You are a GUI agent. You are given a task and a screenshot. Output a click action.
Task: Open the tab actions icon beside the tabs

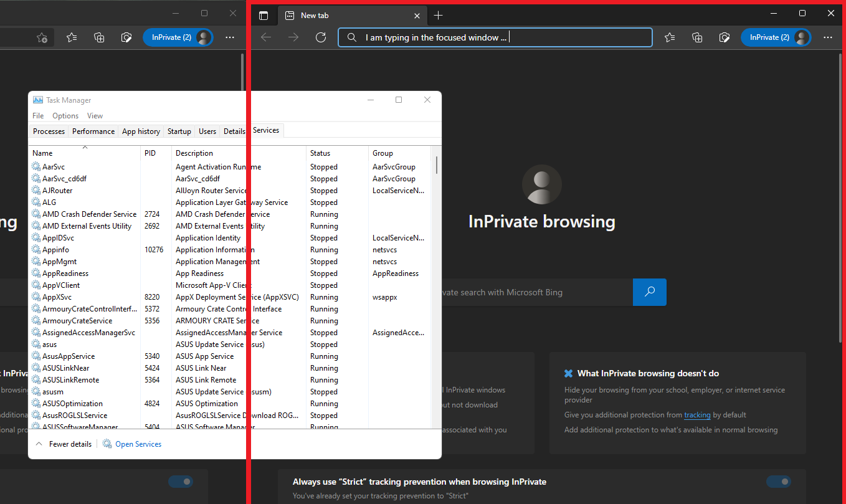[x=263, y=15]
